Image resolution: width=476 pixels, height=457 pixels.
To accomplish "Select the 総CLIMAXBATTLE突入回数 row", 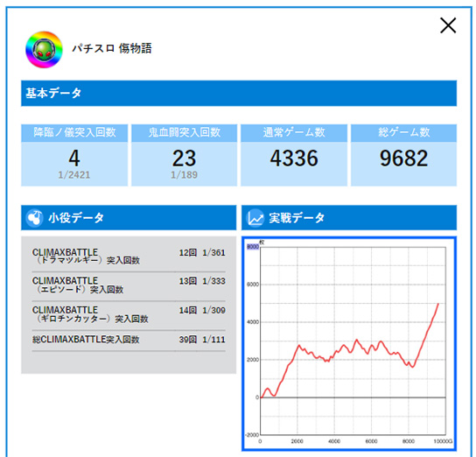I will tap(129, 341).
